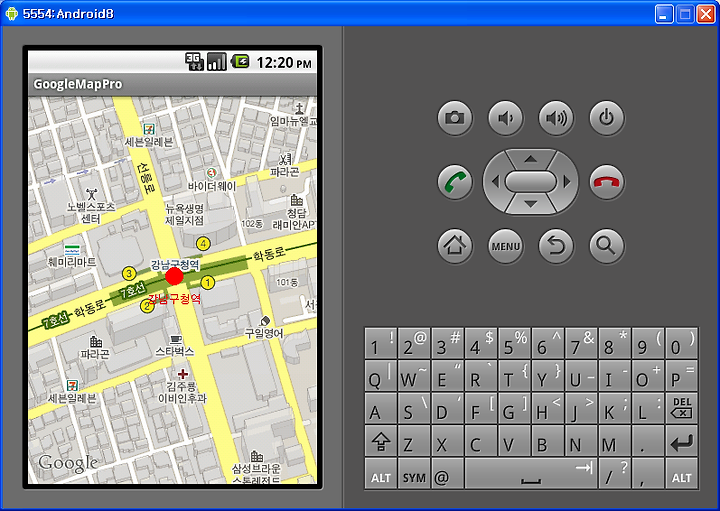
Task: Click the 구일영어 map label
Action: point(264,333)
